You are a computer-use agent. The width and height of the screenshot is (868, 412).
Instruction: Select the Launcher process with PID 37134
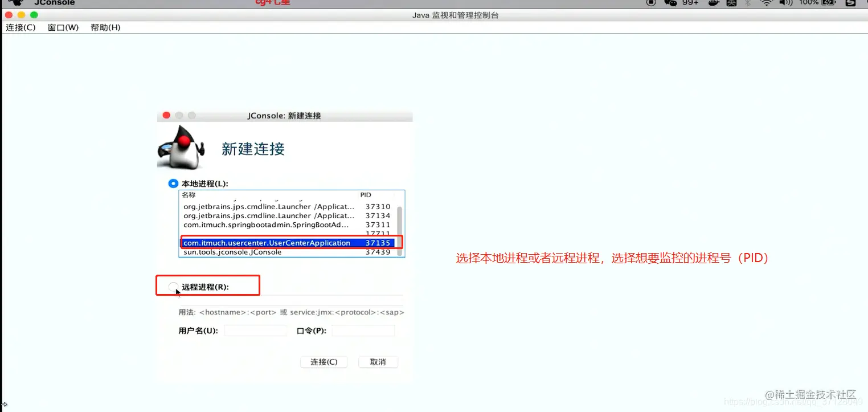(x=287, y=216)
